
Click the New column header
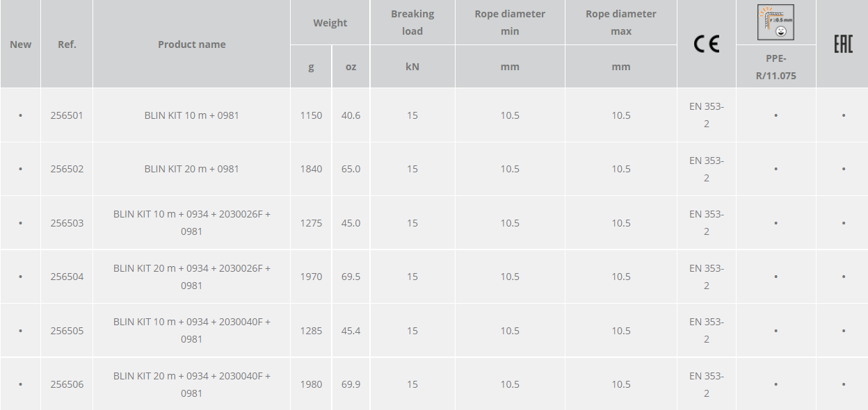[x=20, y=44]
